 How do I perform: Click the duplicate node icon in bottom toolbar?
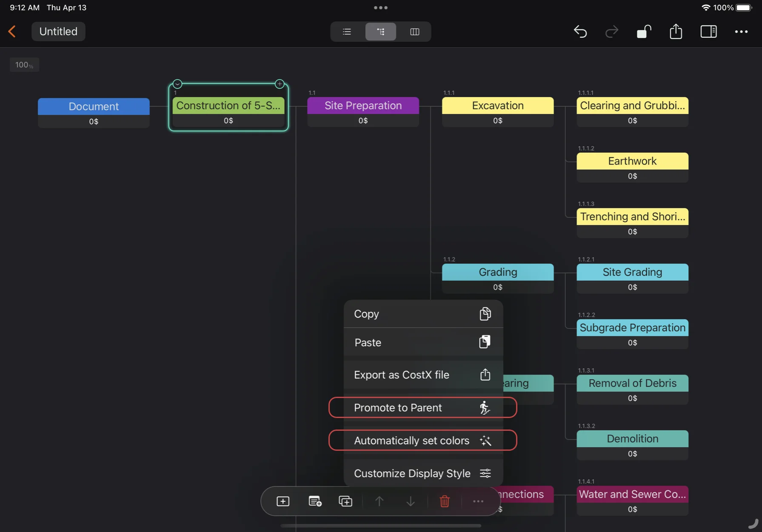[x=345, y=501]
